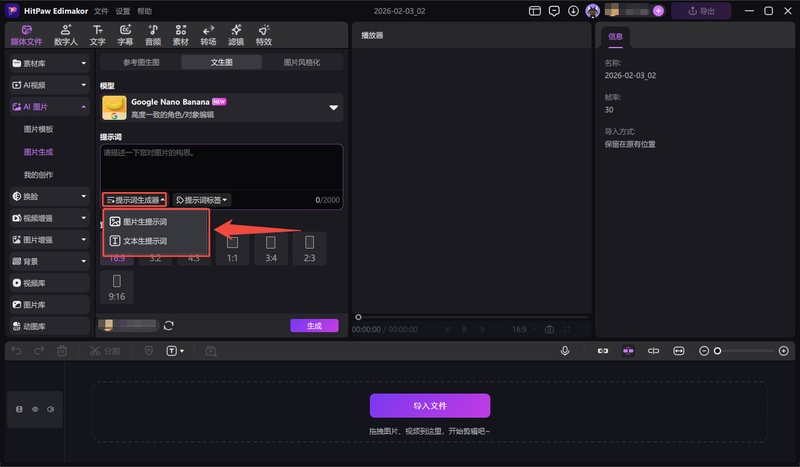
Task: Click the delete trash icon in timeline toolbar
Action: (62, 351)
